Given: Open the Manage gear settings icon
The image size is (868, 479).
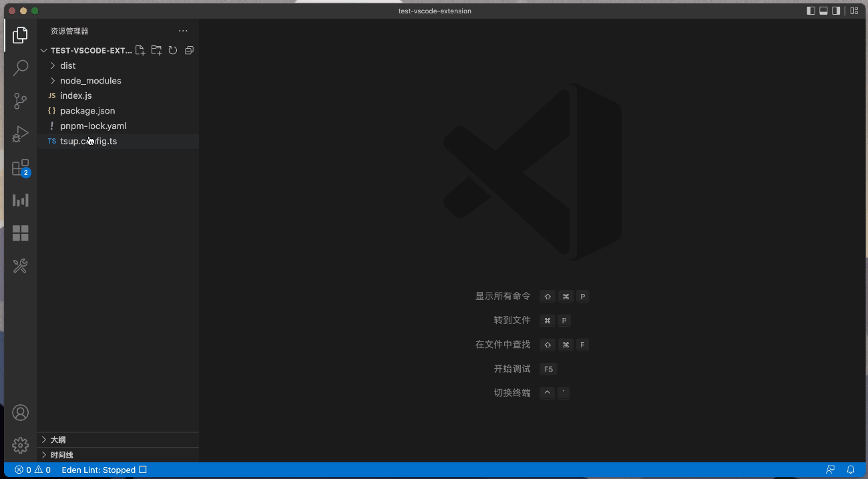Looking at the screenshot, I should click(21, 445).
